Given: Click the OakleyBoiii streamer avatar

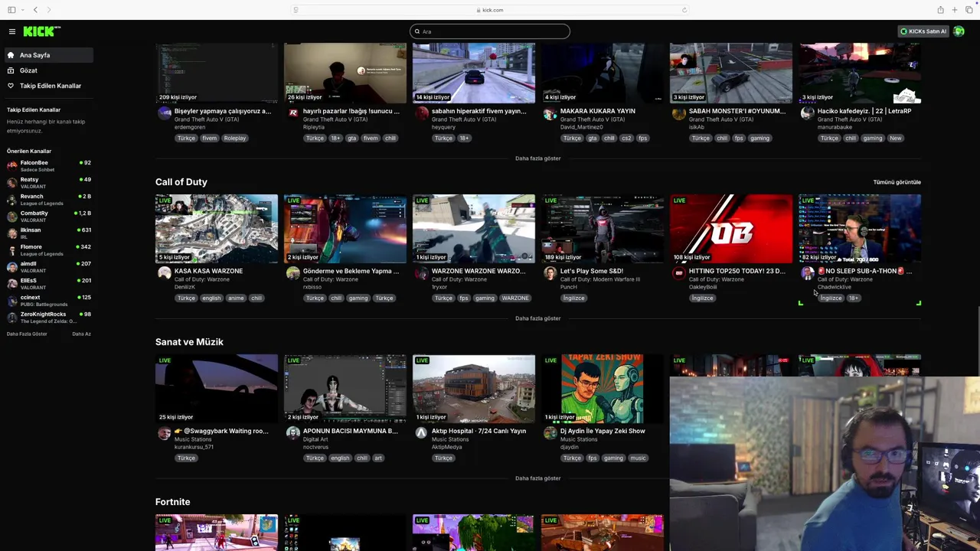Looking at the screenshot, I should (678, 272).
